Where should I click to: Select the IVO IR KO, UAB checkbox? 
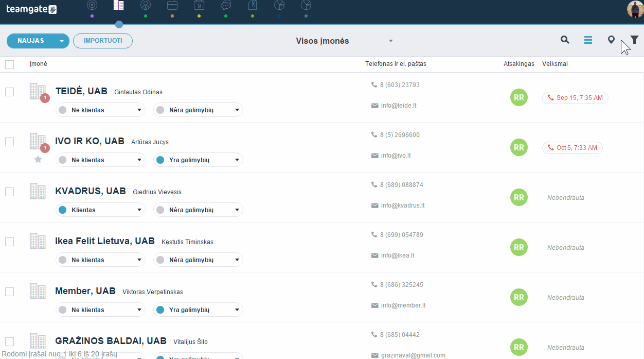(9, 142)
